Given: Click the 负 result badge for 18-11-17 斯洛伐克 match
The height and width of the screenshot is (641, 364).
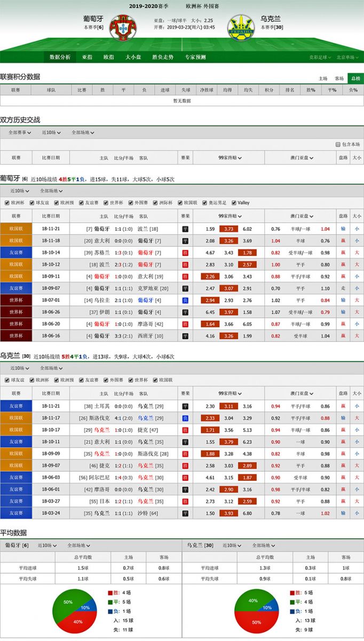Looking at the screenshot, I should (x=185, y=418).
